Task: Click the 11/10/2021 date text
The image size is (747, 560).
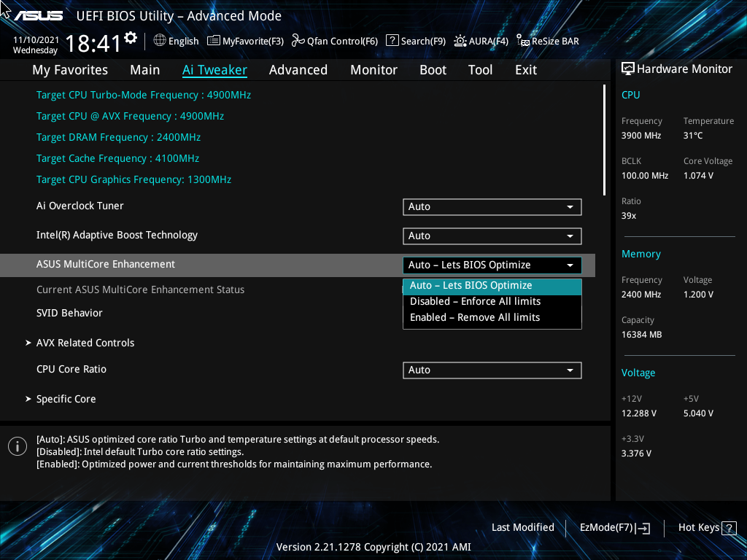Action: (36, 40)
